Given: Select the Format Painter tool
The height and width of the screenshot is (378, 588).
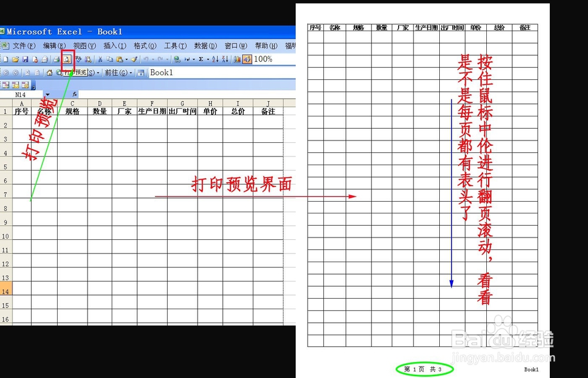Looking at the screenshot, I should pos(134,59).
